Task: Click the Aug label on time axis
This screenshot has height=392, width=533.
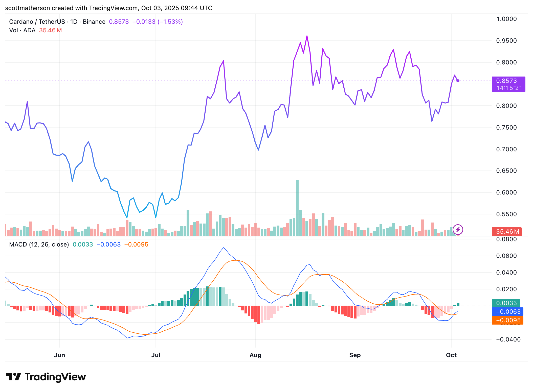Action: 255,355
